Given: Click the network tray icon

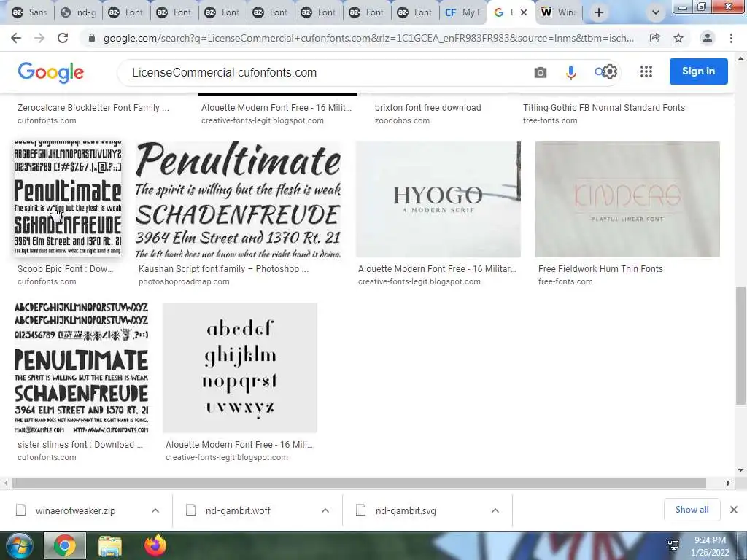Looking at the screenshot, I should click(673, 545).
